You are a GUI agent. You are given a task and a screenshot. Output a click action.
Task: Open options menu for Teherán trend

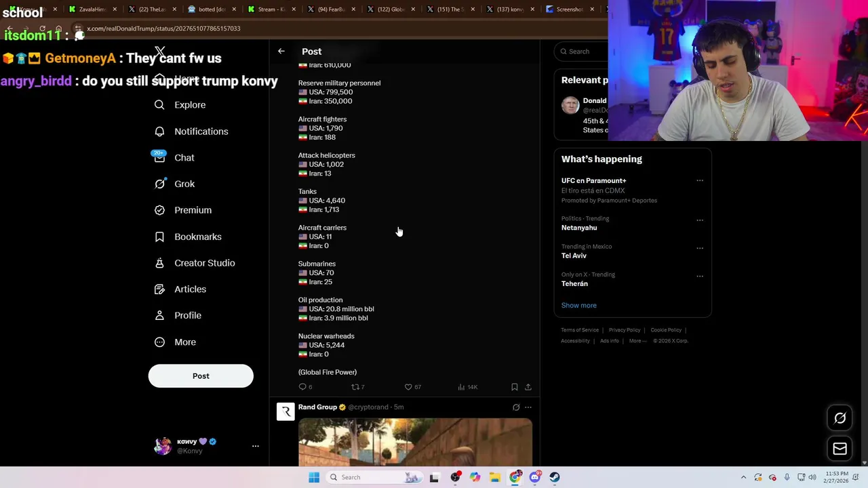(x=700, y=275)
